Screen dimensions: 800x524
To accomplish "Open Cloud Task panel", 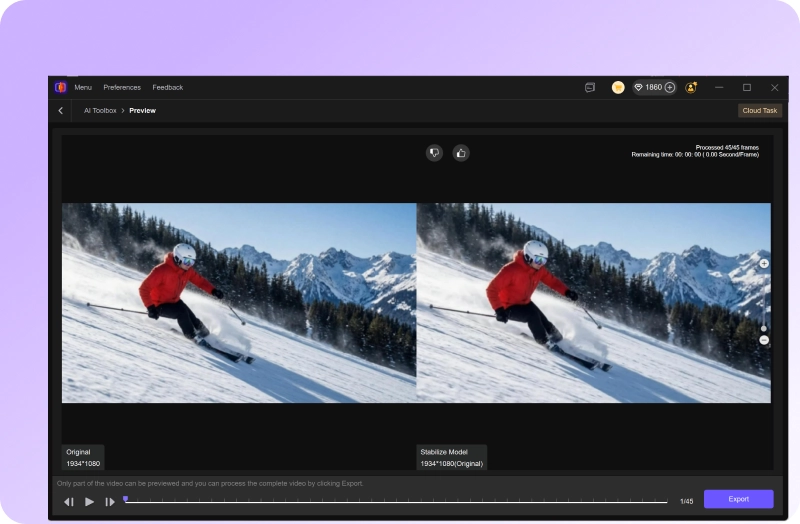I will coord(760,111).
